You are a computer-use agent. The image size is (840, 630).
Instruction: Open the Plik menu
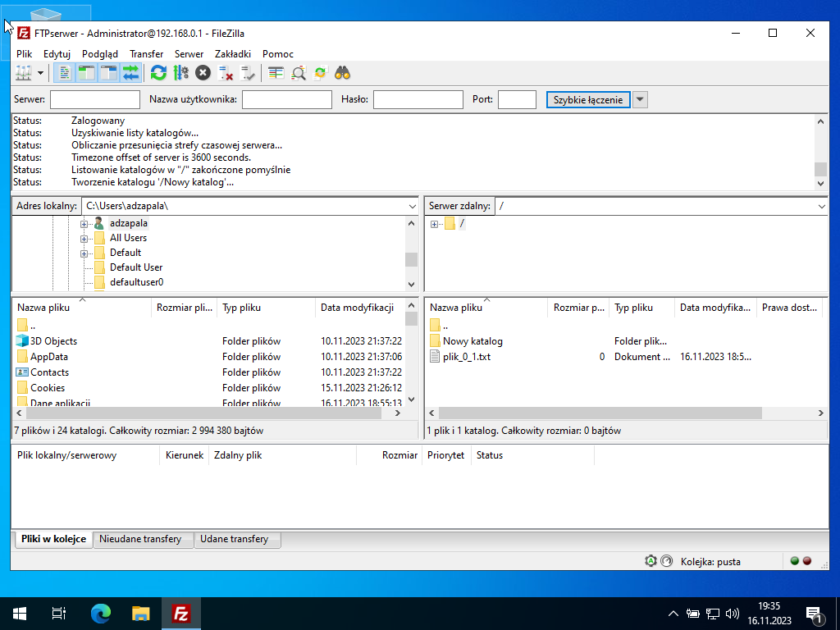click(24, 53)
